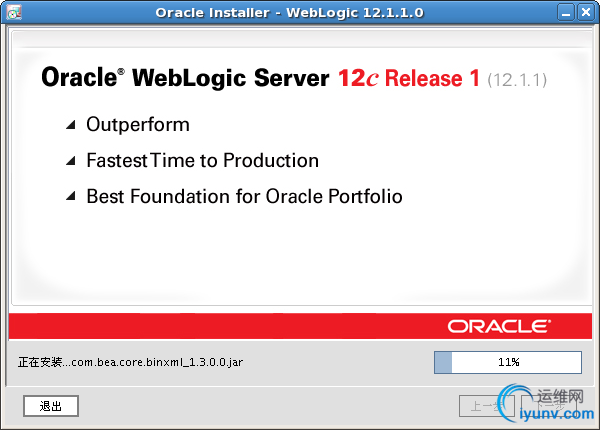Click the installing com.bea.core.binxml jar status text
Screen dimensions: 600x430
pos(130,362)
